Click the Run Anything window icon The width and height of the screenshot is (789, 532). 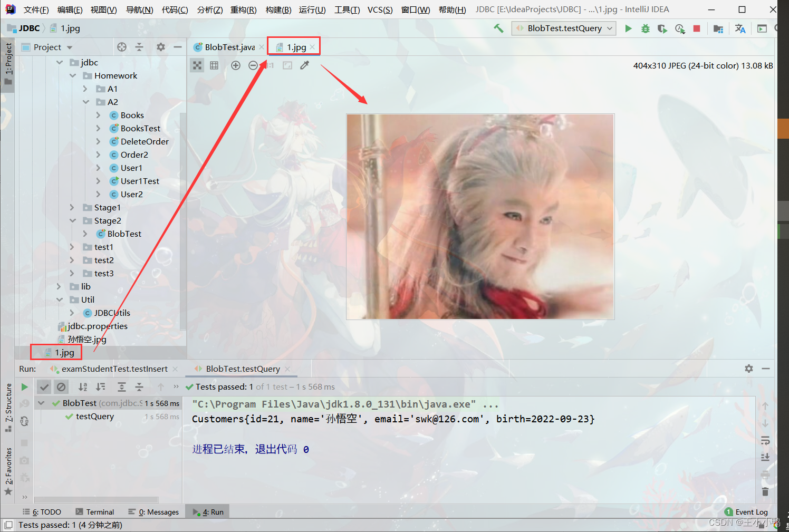pyautogui.click(x=762, y=28)
